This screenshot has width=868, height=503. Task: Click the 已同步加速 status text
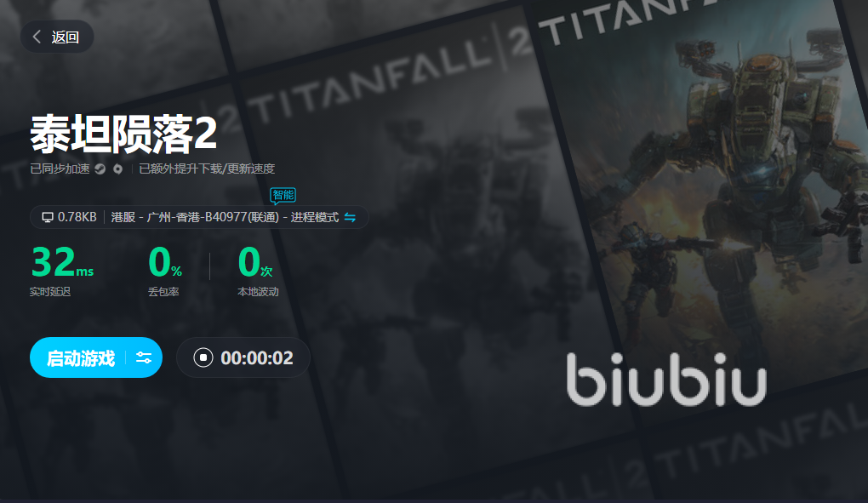click(60, 169)
